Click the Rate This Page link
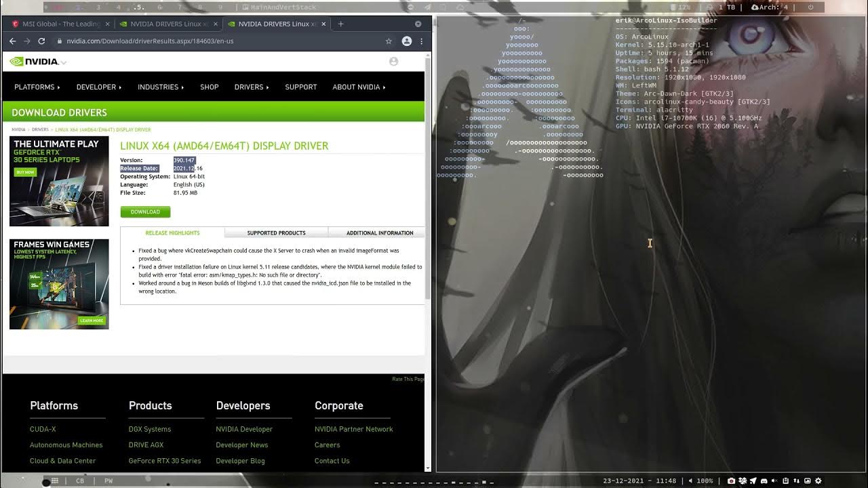 [408, 379]
